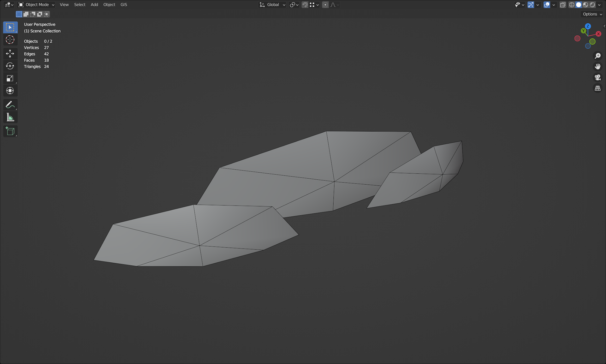Switch to orthographic grid view icon
The width and height of the screenshot is (606, 364).
(x=597, y=88)
